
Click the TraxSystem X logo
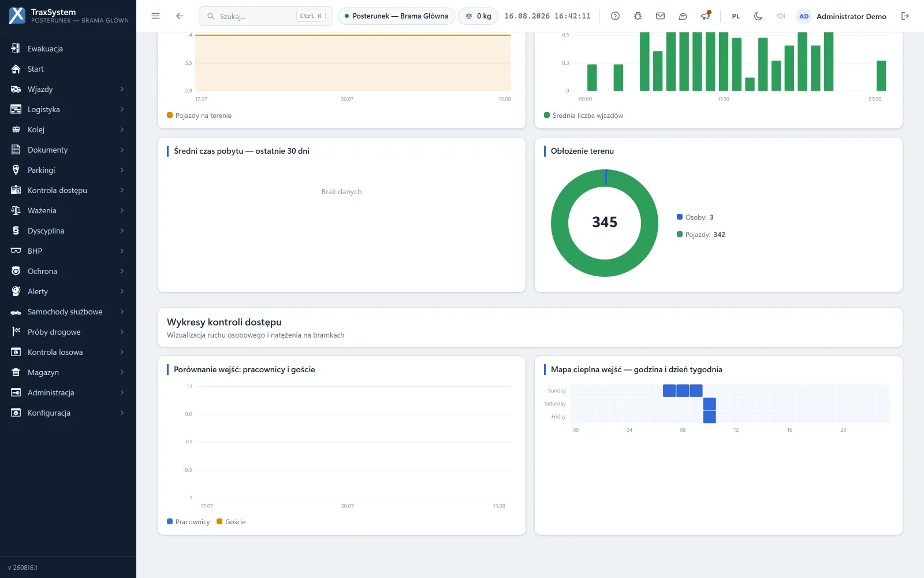click(x=17, y=16)
